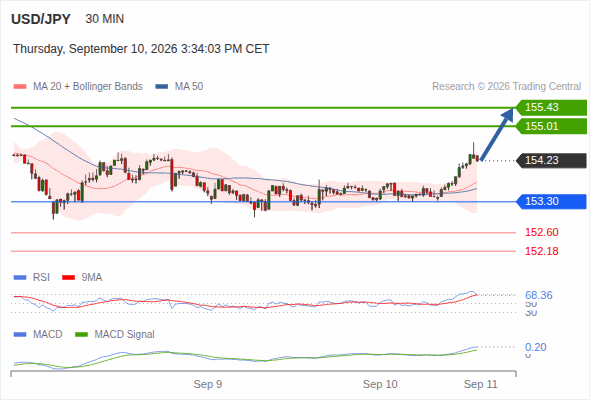Select the 155.01 resistance price tag
The image size is (590, 400).
click(551, 126)
